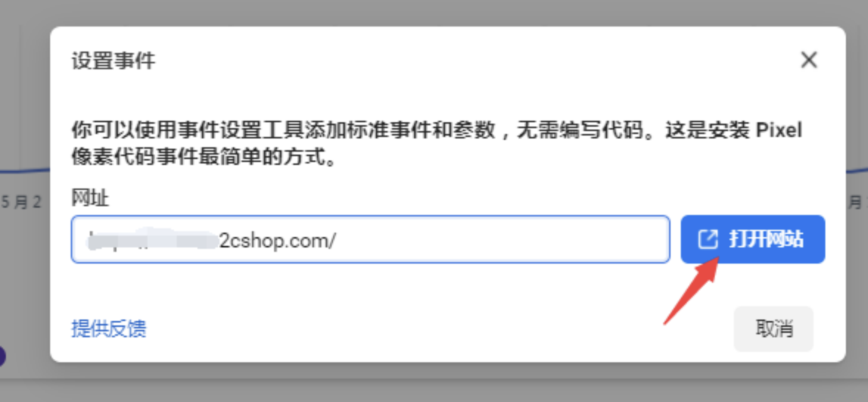Image resolution: width=868 pixels, height=402 pixels.
Task: Click the purple dot in the background's bottom-left corner
Action: pos(2,356)
